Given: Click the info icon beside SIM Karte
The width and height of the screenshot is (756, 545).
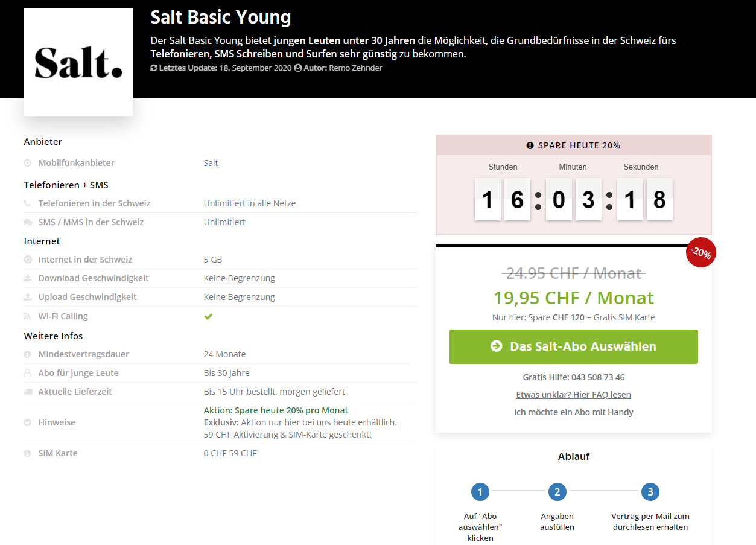Looking at the screenshot, I should pyautogui.click(x=28, y=453).
